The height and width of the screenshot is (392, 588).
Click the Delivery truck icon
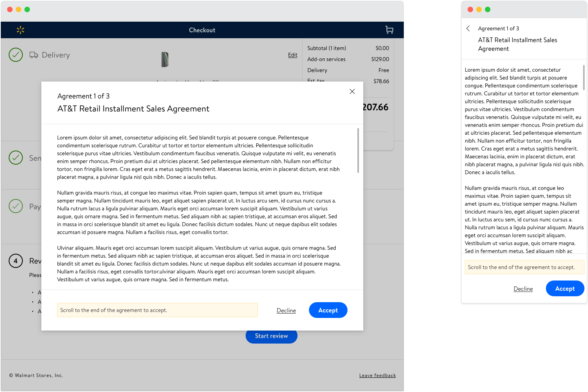34,55
